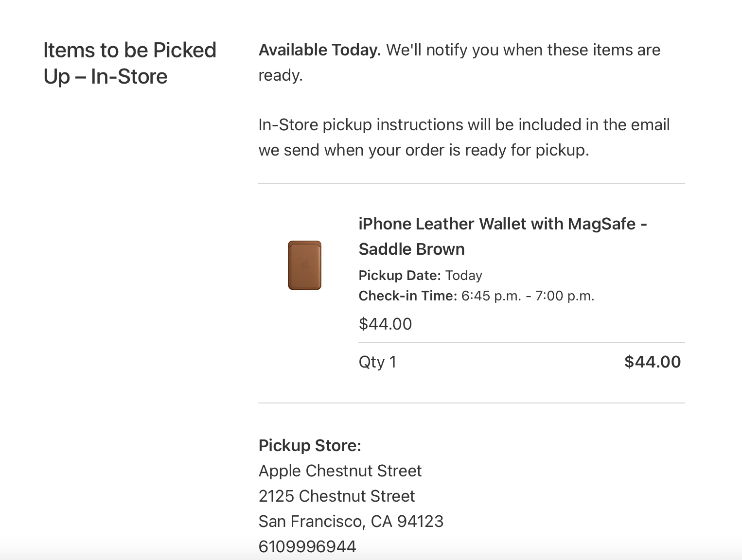Click the San Francisco, CA 94123 line
742x560 pixels.
pos(351,522)
